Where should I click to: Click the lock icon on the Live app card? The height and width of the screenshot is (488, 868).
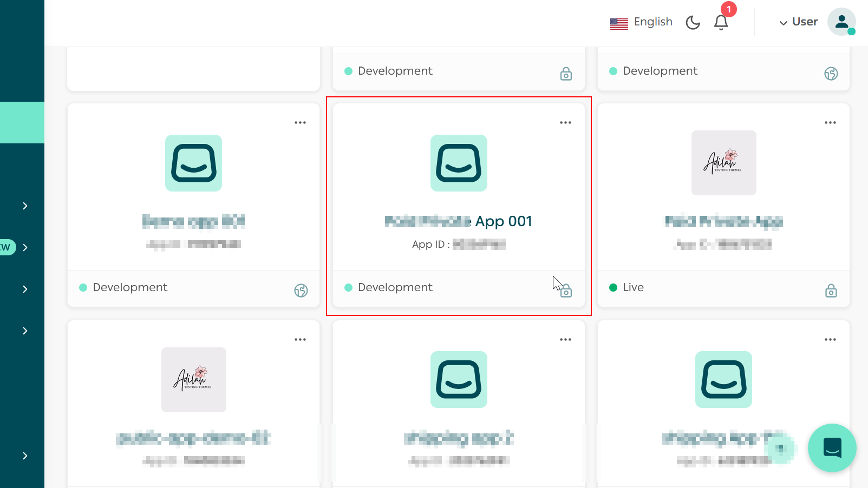pos(831,291)
